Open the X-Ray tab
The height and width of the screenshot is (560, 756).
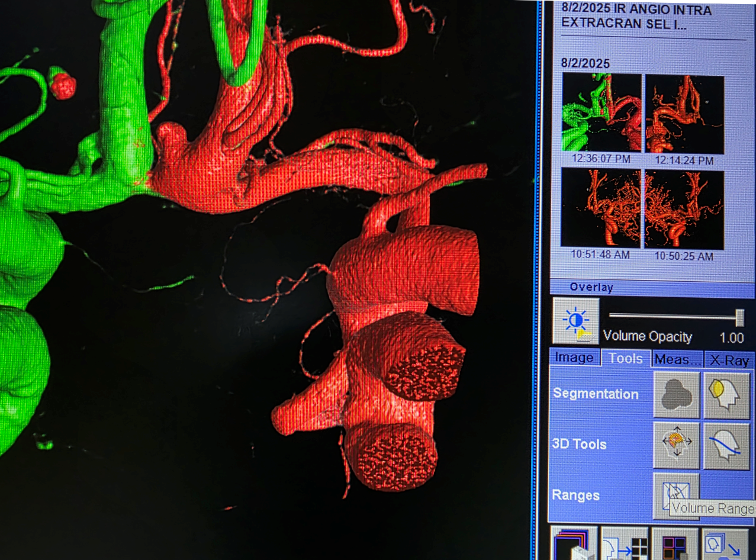pos(730,359)
